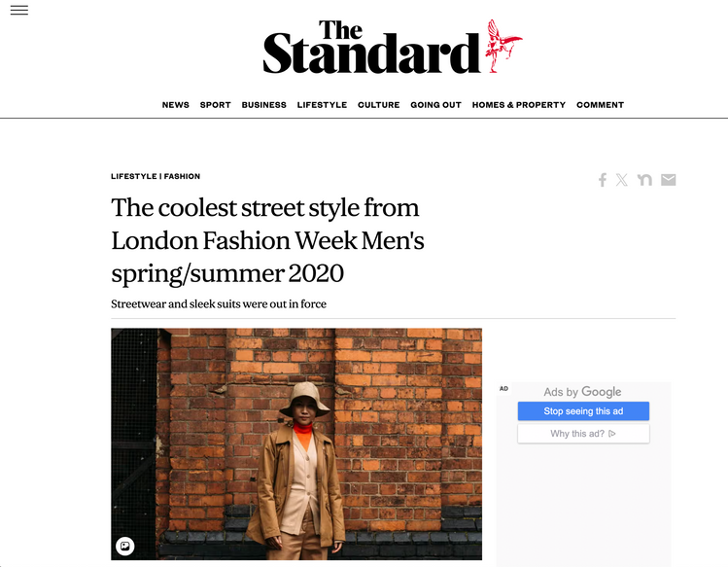Open the Culture section
Viewport: 728px width, 567px height.
point(379,105)
